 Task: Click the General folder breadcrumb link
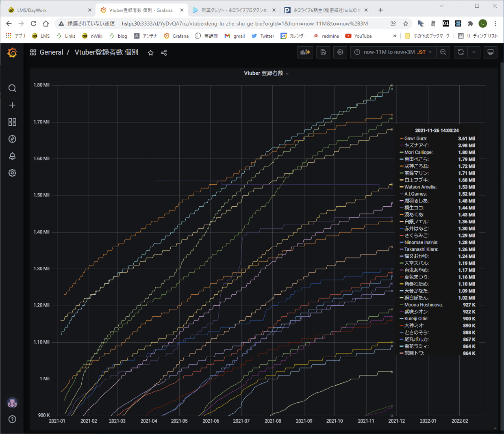pyautogui.click(x=51, y=52)
